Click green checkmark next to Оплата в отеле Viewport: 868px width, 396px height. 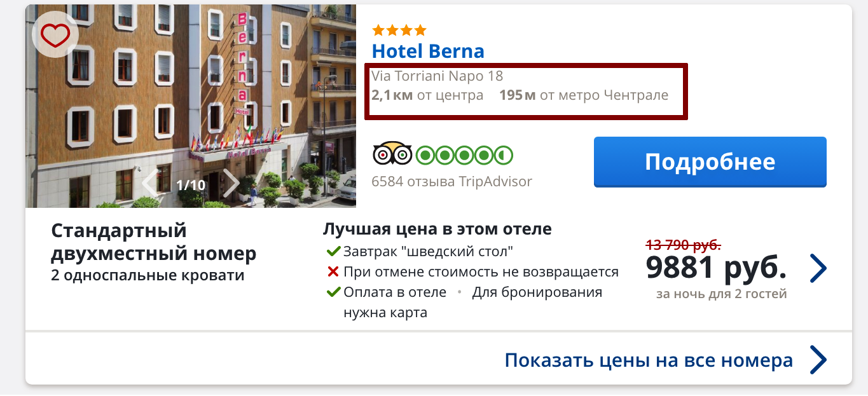pyautogui.click(x=333, y=292)
